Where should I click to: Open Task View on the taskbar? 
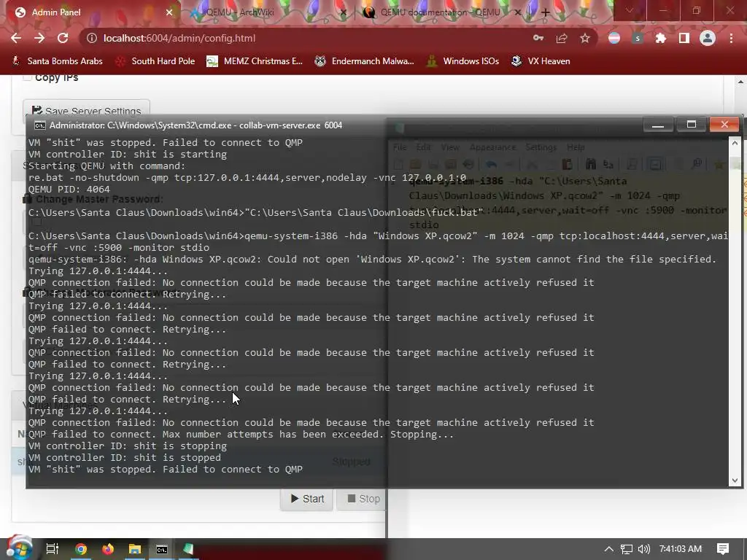pyautogui.click(x=53, y=549)
